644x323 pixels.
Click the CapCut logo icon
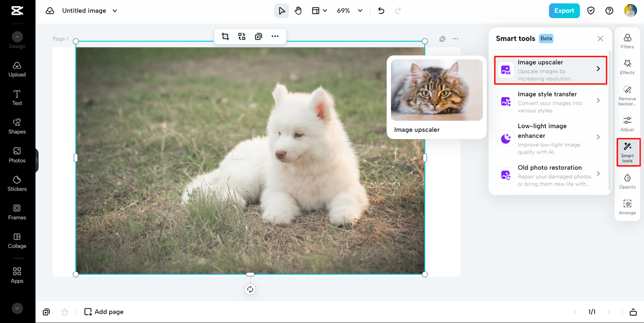(17, 11)
